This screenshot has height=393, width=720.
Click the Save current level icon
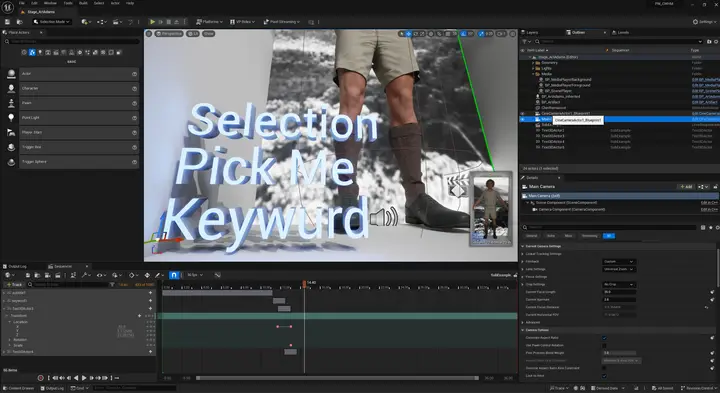[7, 22]
